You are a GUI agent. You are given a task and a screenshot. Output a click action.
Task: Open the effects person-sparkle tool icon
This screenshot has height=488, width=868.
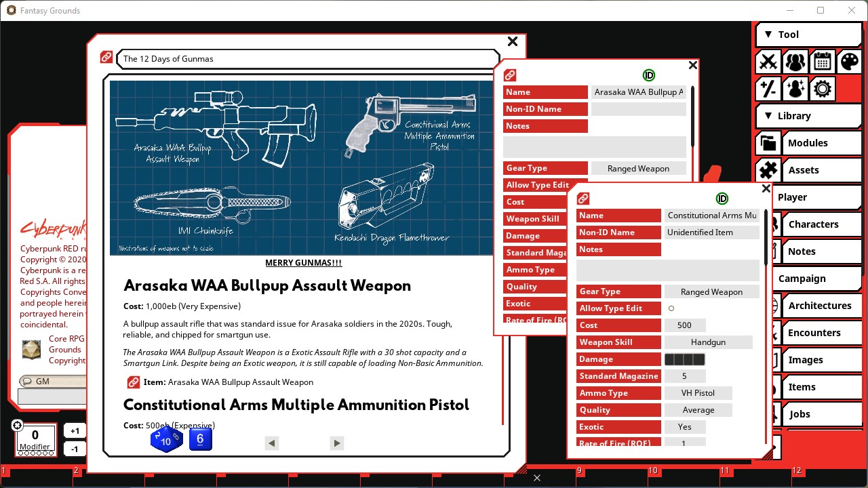[795, 89]
